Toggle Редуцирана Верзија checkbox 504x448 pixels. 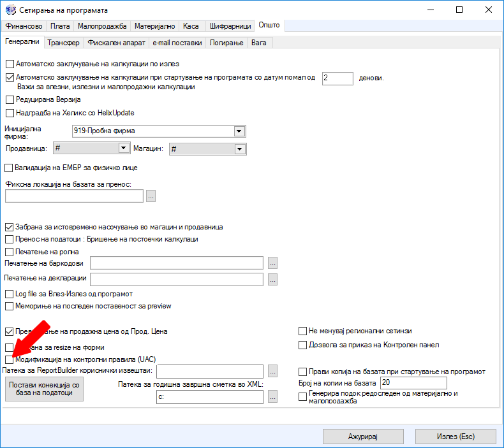tap(10, 99)
